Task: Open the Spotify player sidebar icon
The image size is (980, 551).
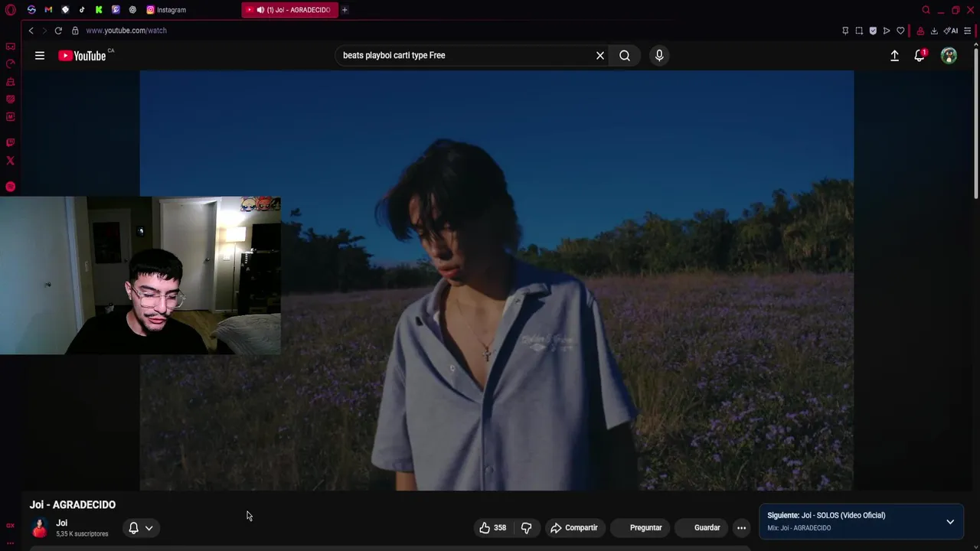Action: coord(11,187)
